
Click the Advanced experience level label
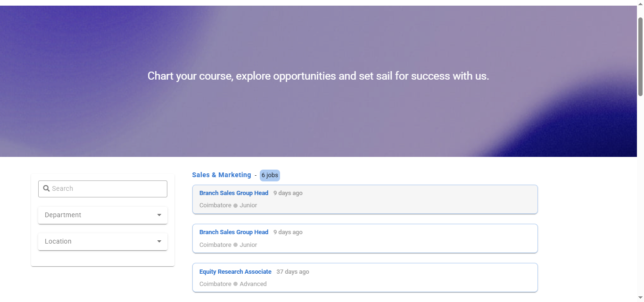[x=253, y=284]
